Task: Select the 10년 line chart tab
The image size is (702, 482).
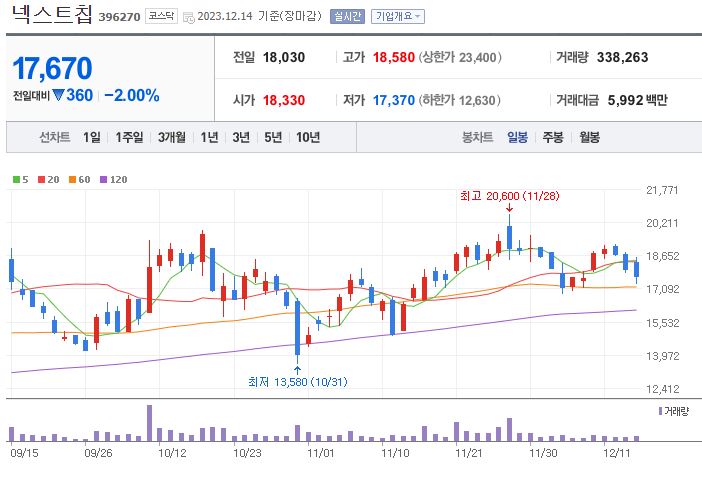Action: click(x=308, y=137)
